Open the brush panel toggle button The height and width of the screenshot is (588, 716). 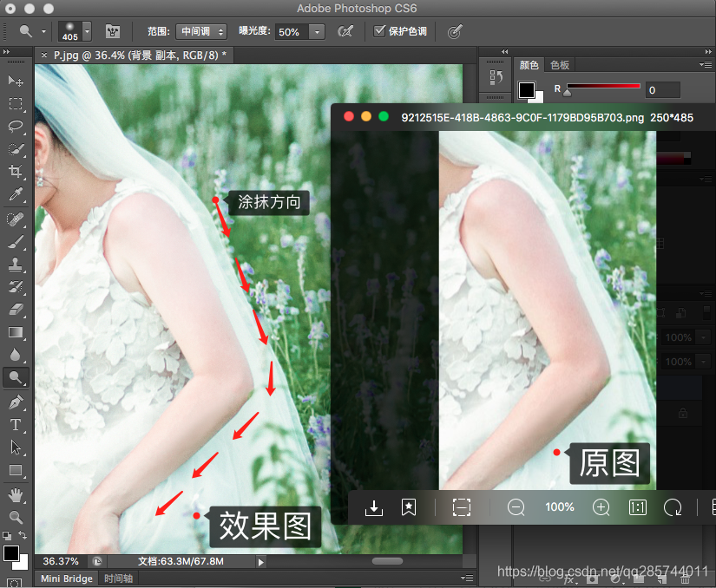[x=112, y=31]
